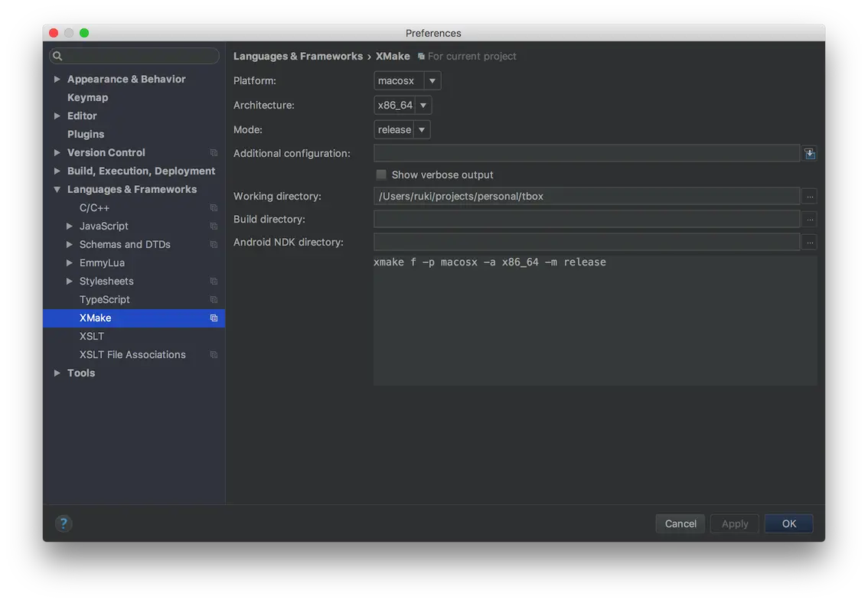Image resolution: width=868 pixels, height=603 pixels.
Task: Browse for Working directory via ellipsis
Action: (809, 197)
